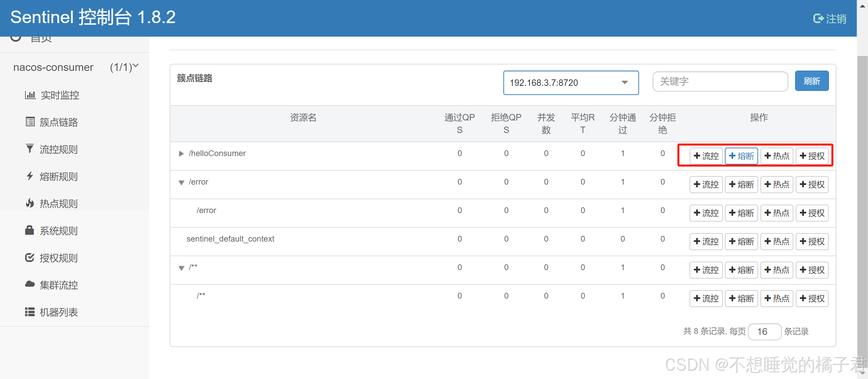Click the 资源名 column header
This screenshot has height=379, width=868.
(x=303, y=117)
